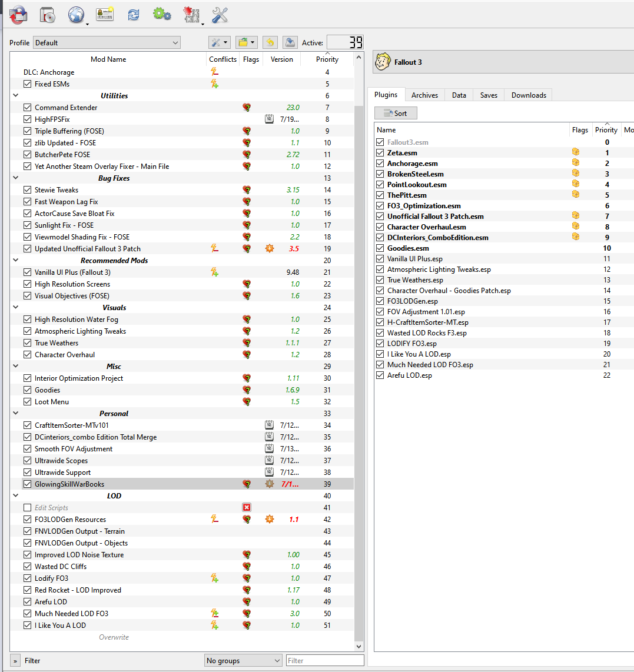Click the mod list scroll down arrow
The image size is (634, 672).
click(359, 646)
